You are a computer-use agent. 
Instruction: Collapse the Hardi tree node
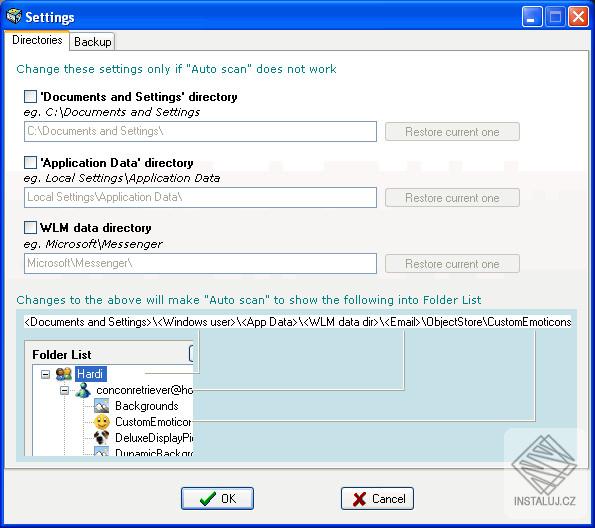click(46, 375)
